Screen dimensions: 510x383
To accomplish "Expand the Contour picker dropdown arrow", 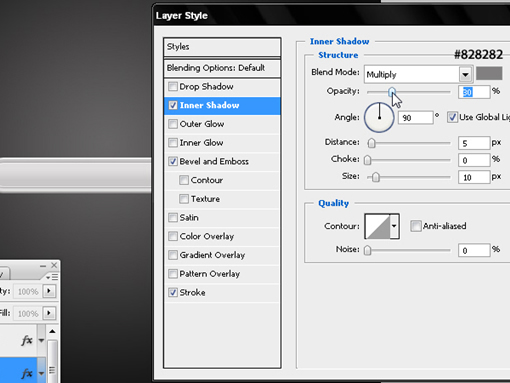I will pos(394,226).
